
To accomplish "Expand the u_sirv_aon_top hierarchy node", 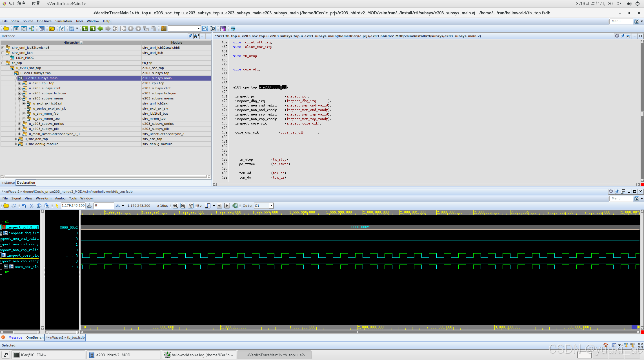I will tap(15, 139).
